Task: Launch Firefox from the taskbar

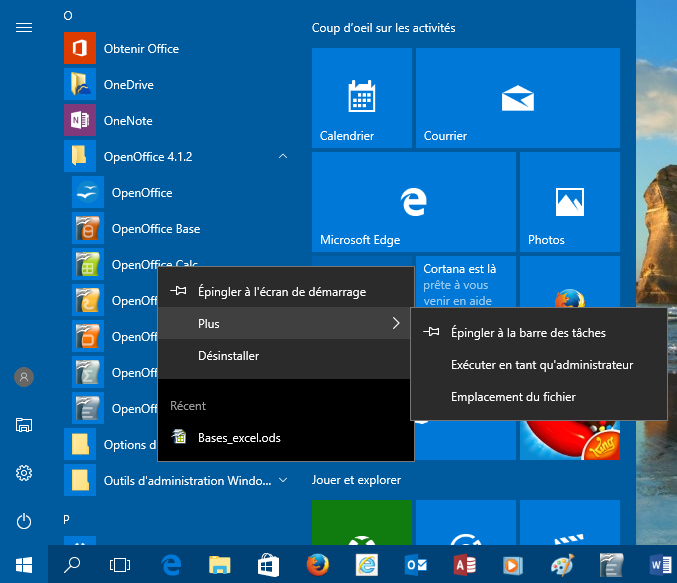Action: [317, 565]
